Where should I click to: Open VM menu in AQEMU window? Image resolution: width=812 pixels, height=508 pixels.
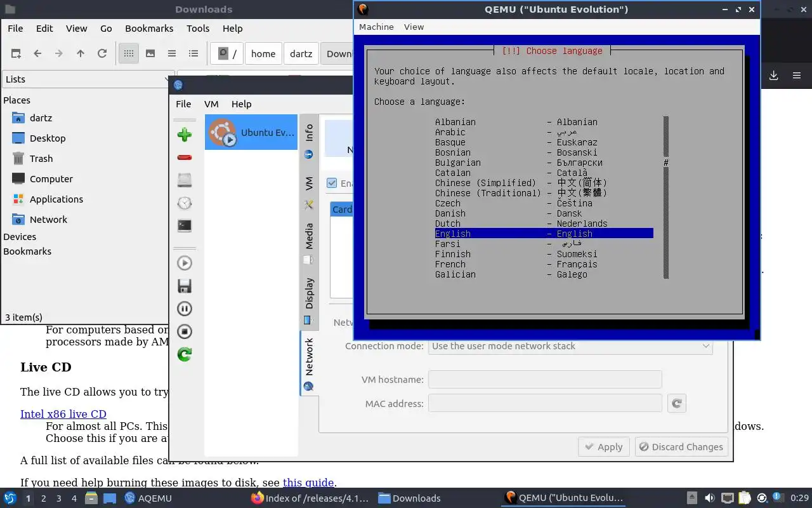(211, 104)
